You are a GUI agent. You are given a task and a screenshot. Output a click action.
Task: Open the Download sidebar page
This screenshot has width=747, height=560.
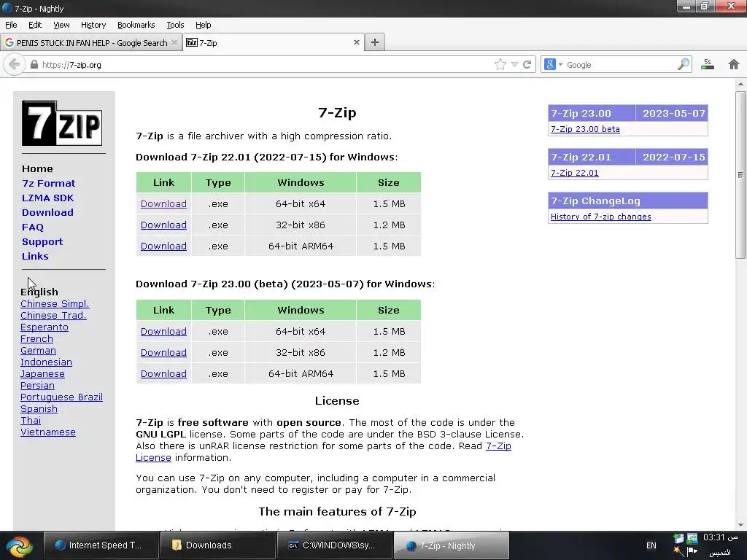click(x=47, y=212)
